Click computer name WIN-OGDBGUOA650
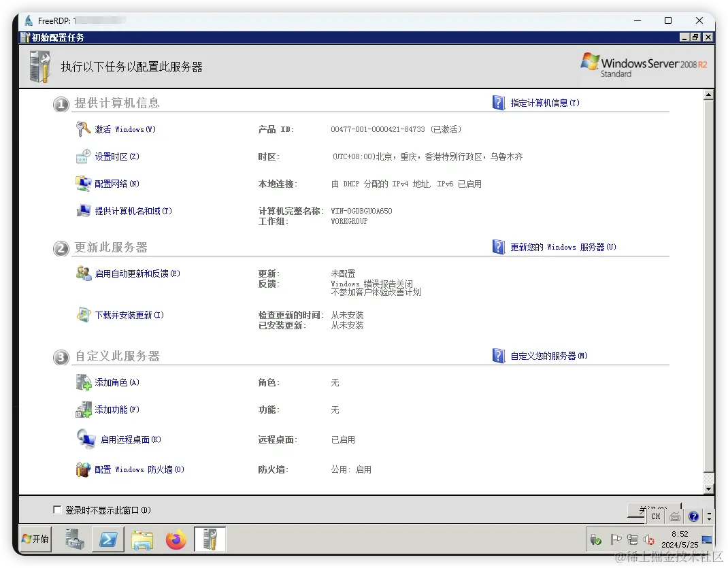 coord(361,211)
